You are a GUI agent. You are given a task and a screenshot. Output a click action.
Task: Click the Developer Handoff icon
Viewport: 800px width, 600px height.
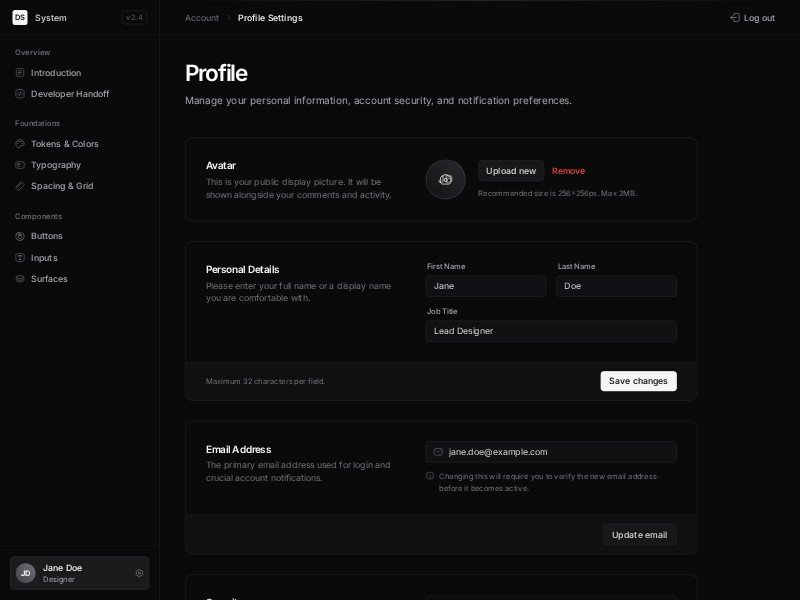(x=20, y=94)
